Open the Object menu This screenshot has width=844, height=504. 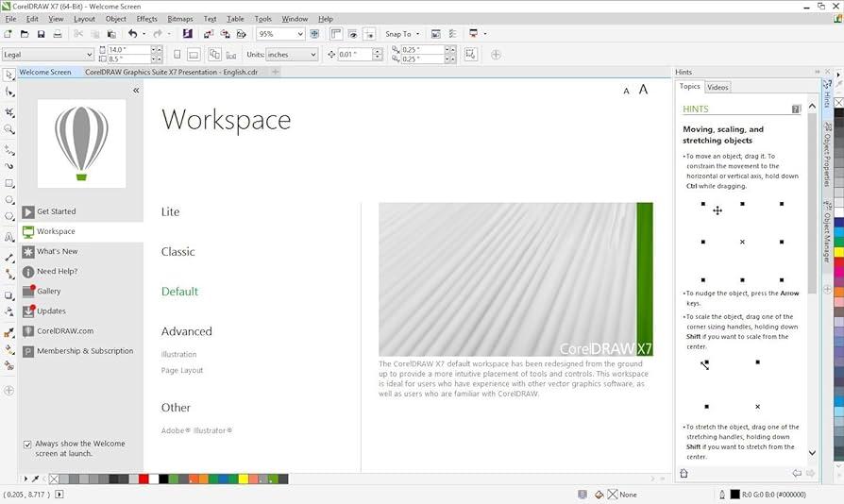click(x=116, y=19)
